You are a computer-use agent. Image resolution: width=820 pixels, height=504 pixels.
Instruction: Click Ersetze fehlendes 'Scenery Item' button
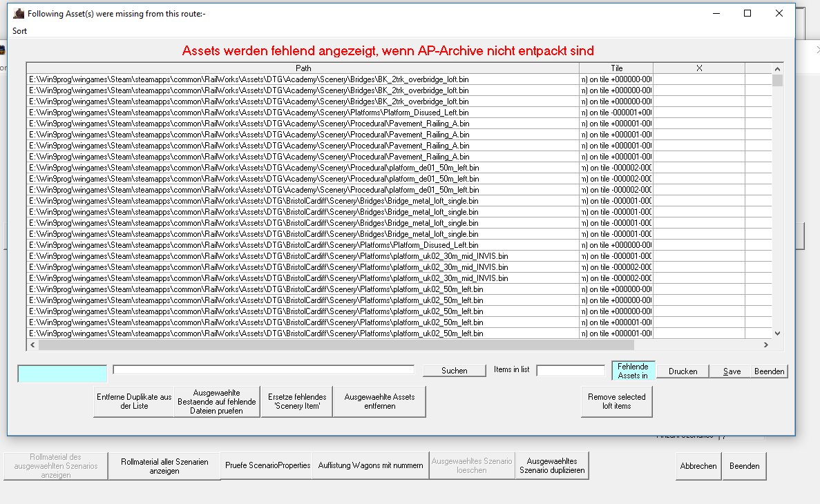pyautogui.click(x=296, y=401)
